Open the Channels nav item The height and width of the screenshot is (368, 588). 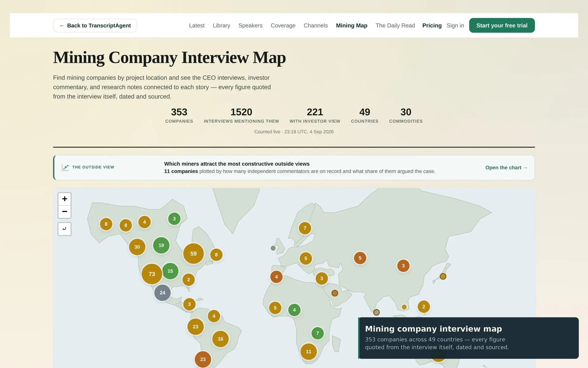316,25
